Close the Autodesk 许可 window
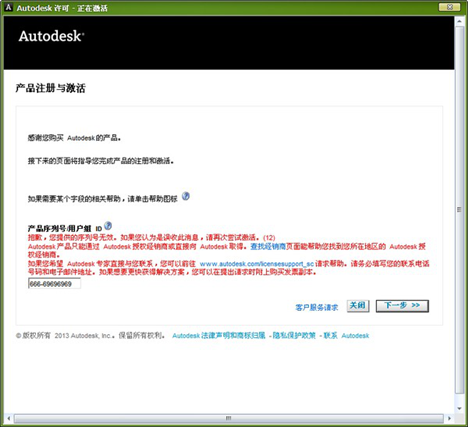 (449, 7)
